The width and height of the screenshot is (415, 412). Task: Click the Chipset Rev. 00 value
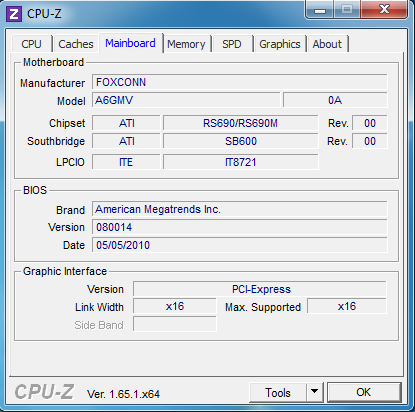pyautogui.click(x=370, y=123)
